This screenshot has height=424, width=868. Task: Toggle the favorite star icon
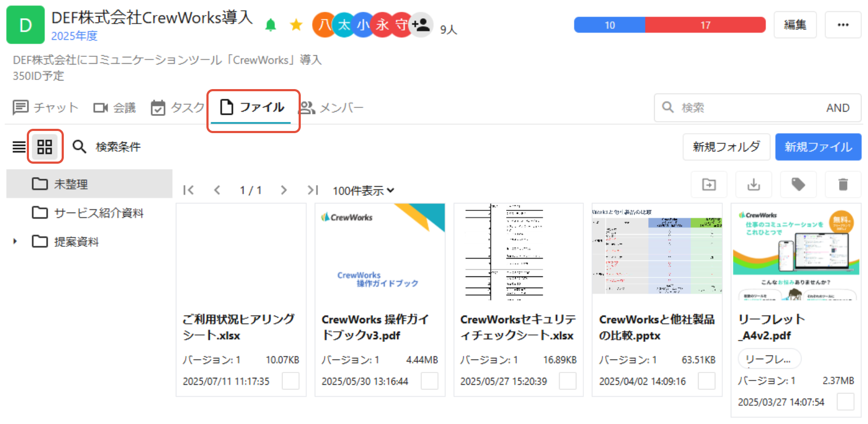click(x=296, y=25)
